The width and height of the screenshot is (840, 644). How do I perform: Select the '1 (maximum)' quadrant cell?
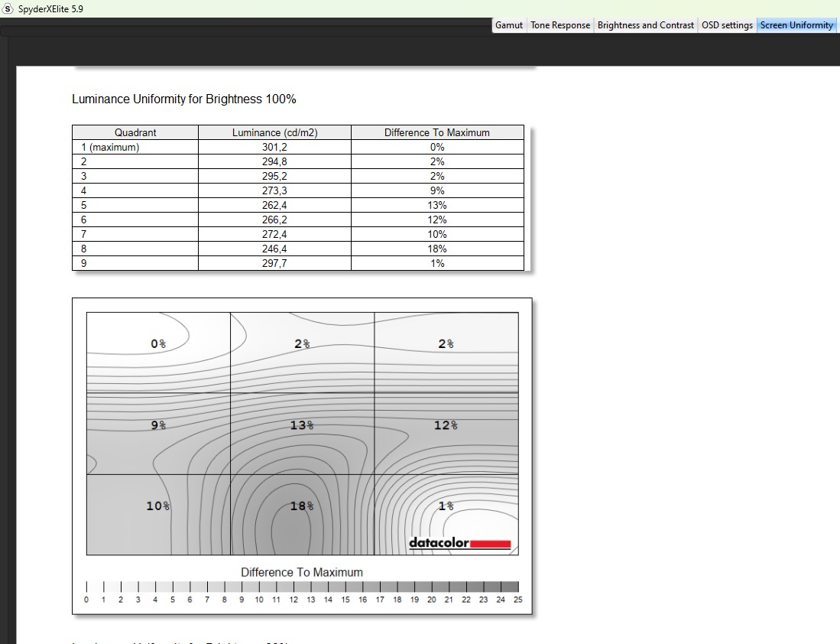click(135, 147)
